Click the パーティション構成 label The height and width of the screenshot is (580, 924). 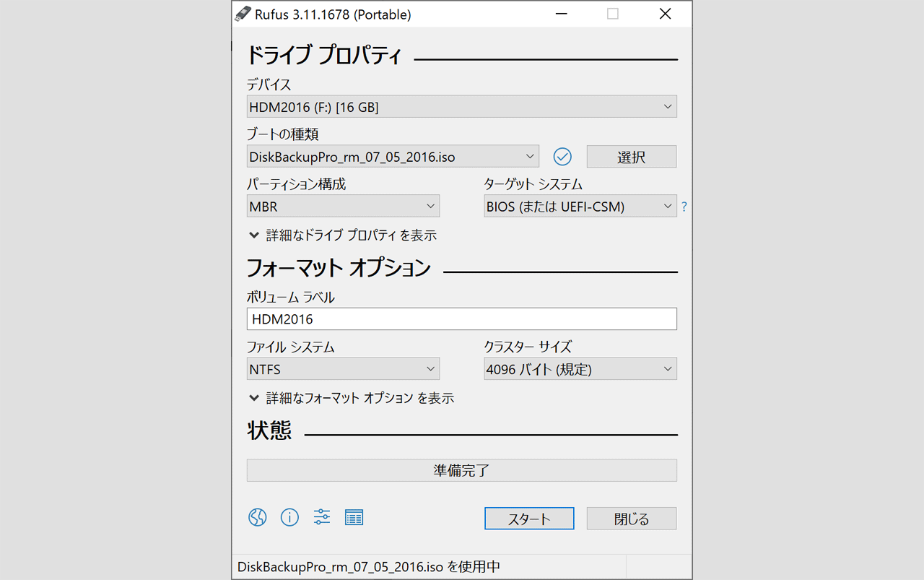[296, 184]
